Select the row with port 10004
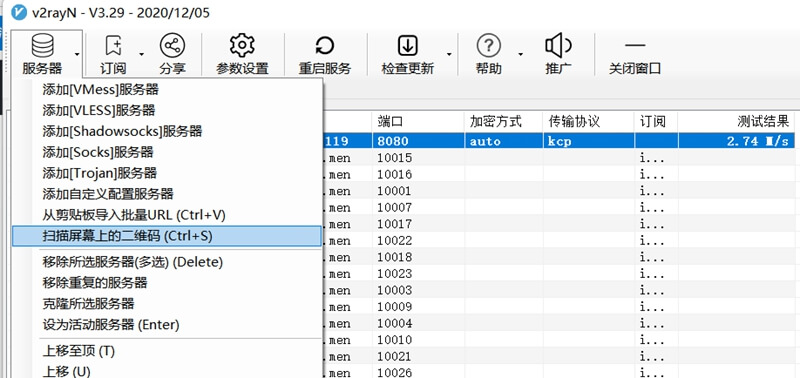Viewport: 800px width, 378px height. (x=559, y=323)
